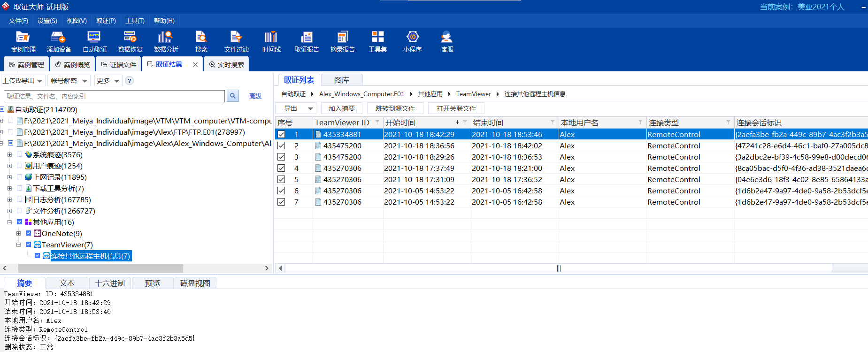868x352 pixels.
Task: Start 自动取证 from toolbar
Action: click(94, 42)
